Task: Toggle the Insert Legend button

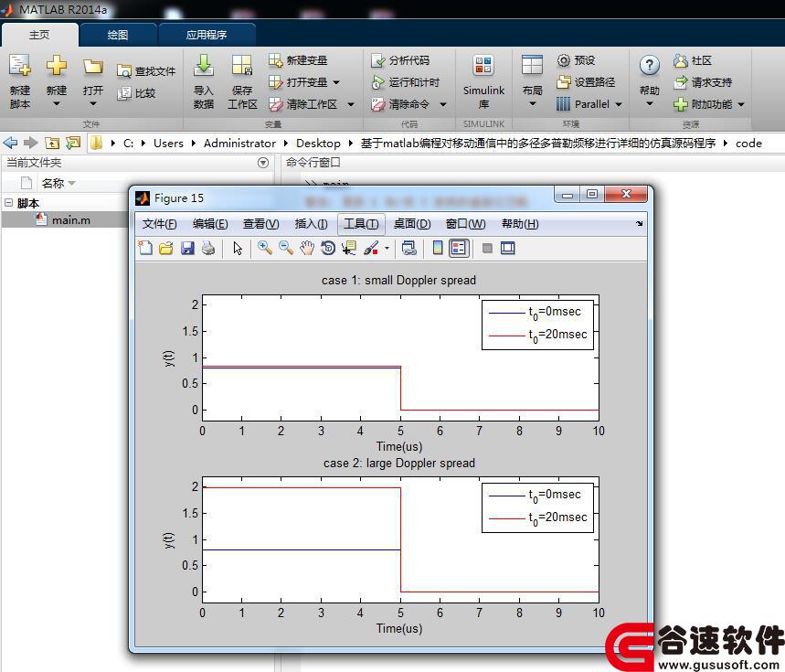Action: point(459,248)
